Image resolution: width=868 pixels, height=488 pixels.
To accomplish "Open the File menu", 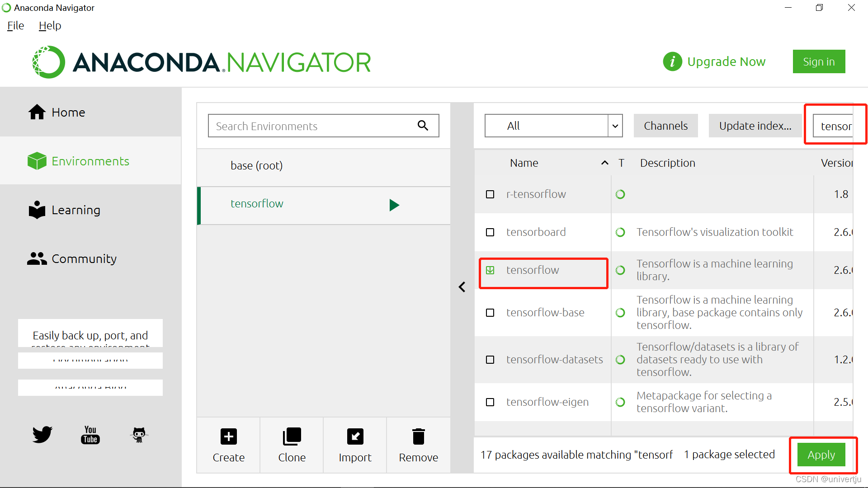I will [x=15, y=26].
